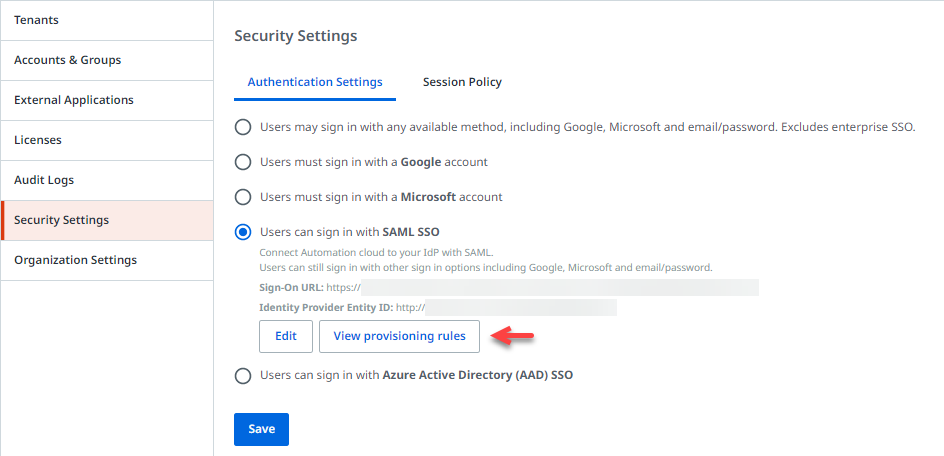Open External Applications in the sidebar
Screen dimensions: 944x456
(x=73, y=100)
